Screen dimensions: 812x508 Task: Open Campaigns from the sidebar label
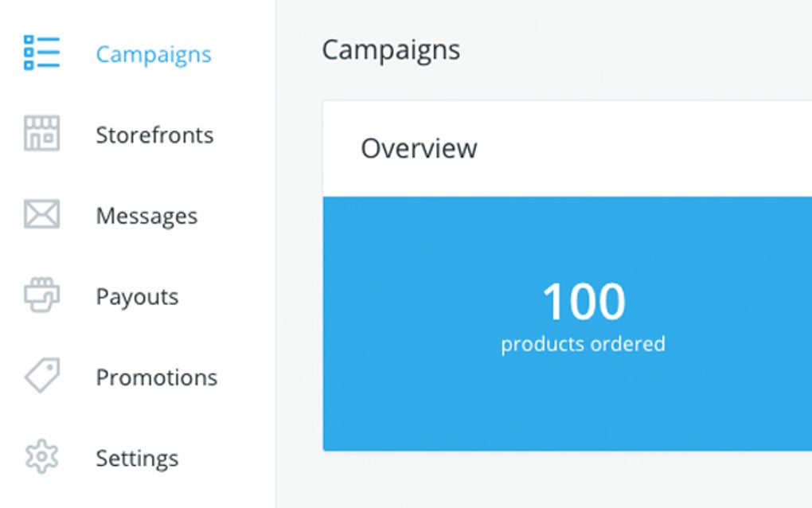(154, 54)
